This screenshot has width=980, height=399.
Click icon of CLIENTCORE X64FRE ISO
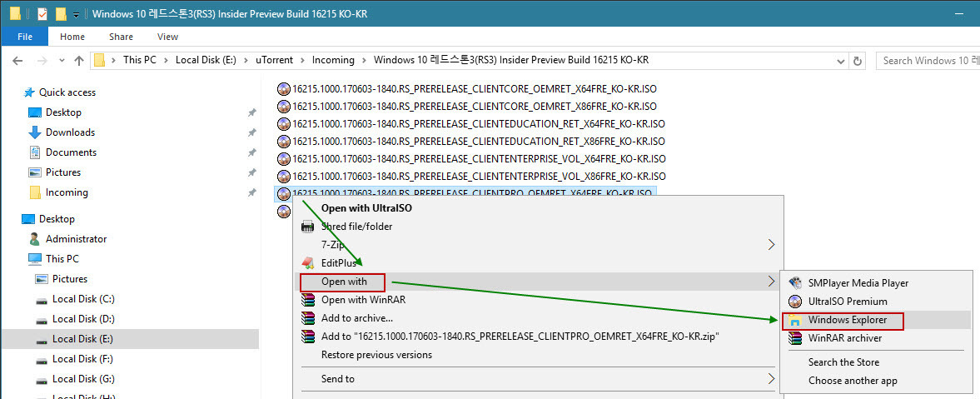click(284, 89)
